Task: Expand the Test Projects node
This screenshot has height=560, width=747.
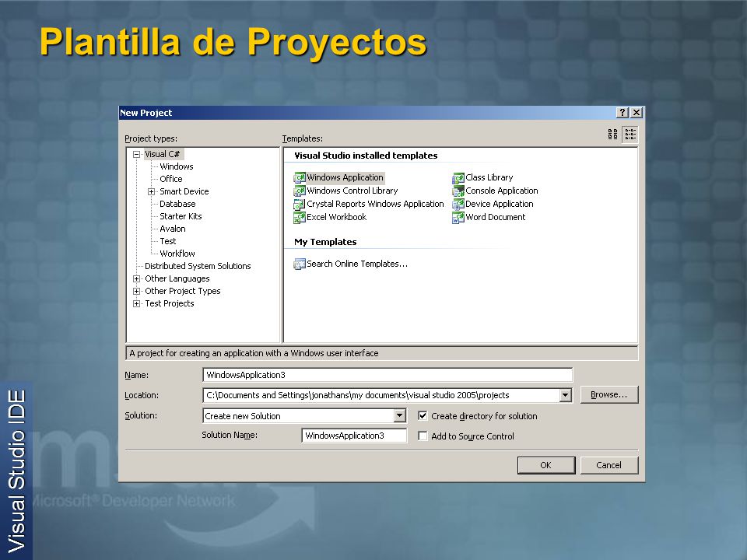Action: 137,303
